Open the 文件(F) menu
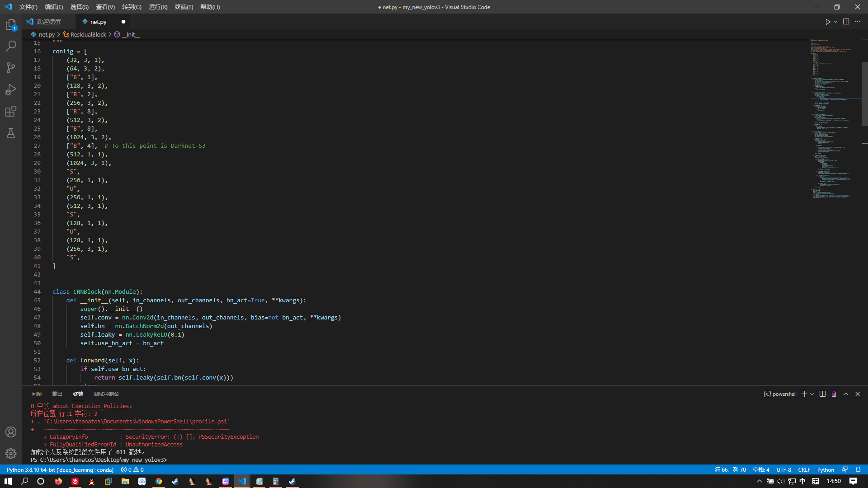Screen dimensions: 868x488 click(28, 7)
